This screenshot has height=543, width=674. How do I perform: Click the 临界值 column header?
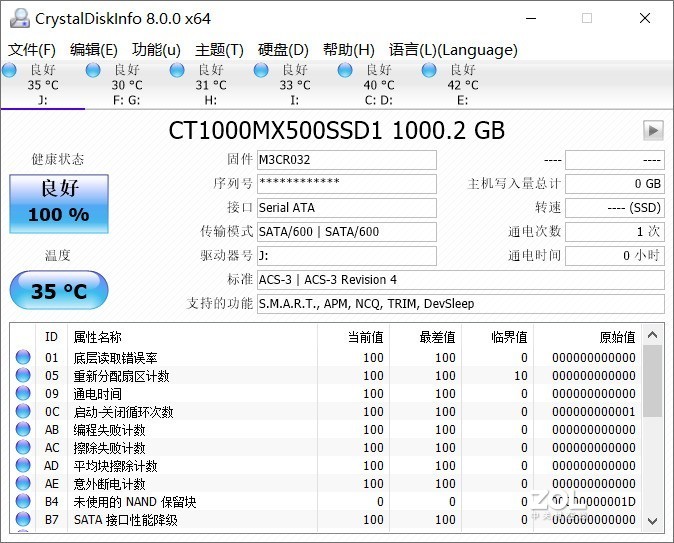pyautogui.click(x=497, y=337)
